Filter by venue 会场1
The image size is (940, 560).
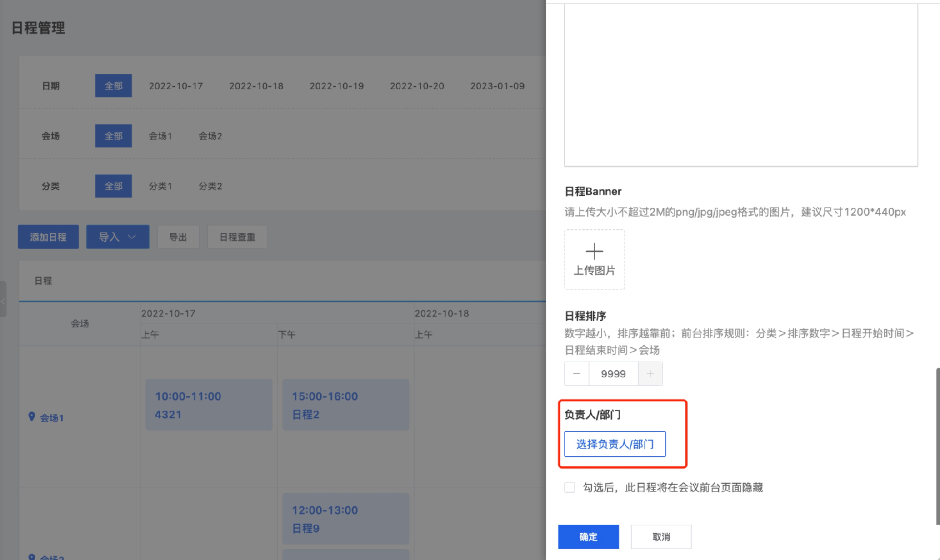160,136
